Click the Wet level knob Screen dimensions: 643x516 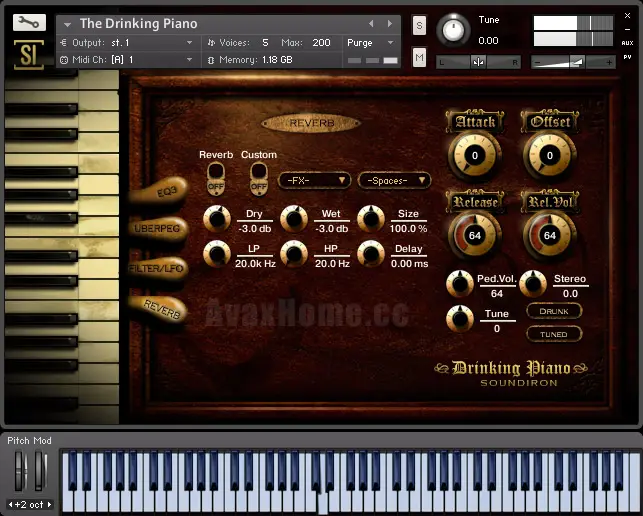[x=294, y=219]
